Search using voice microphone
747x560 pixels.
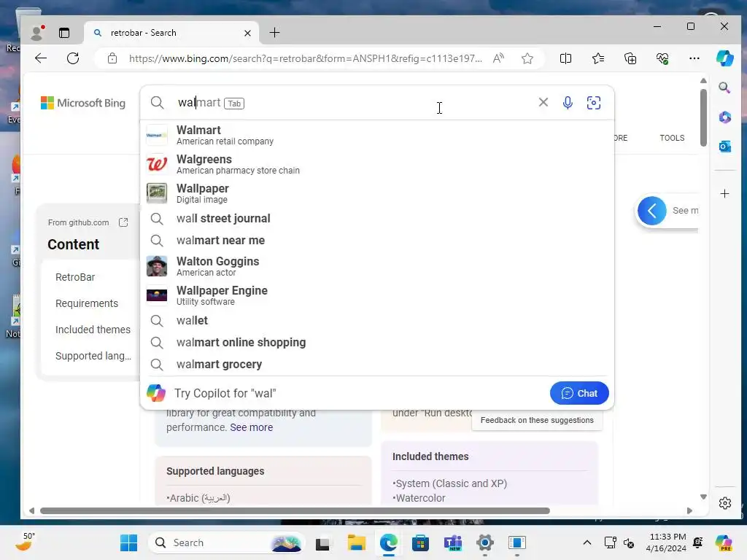pos(568,102)
